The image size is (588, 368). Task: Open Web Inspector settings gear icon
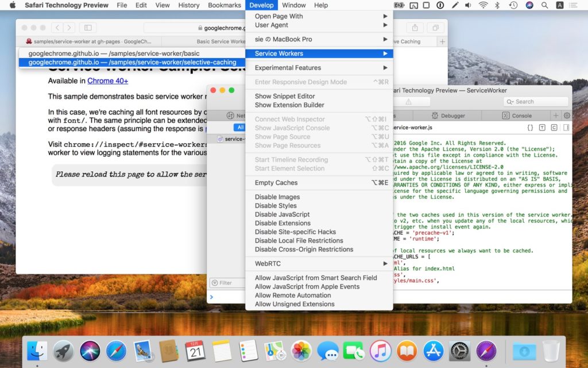tap(566, 116)
